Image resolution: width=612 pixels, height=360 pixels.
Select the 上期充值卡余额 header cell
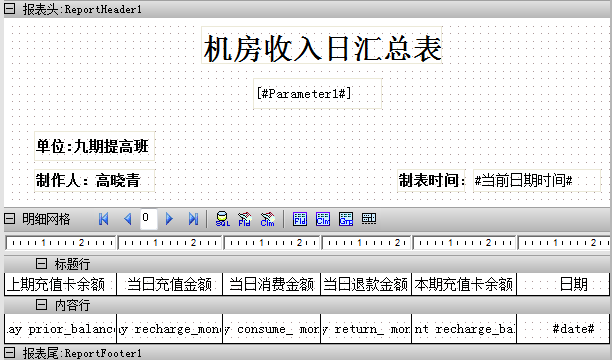60,284
